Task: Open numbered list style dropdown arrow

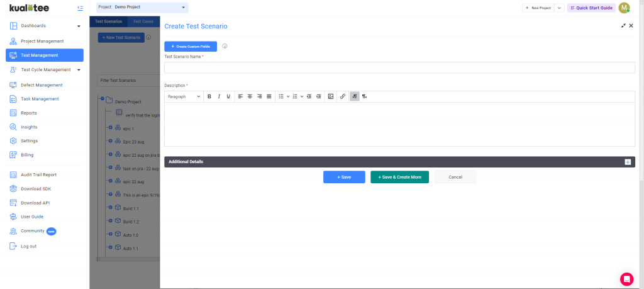Action: [x=302, y=96]
